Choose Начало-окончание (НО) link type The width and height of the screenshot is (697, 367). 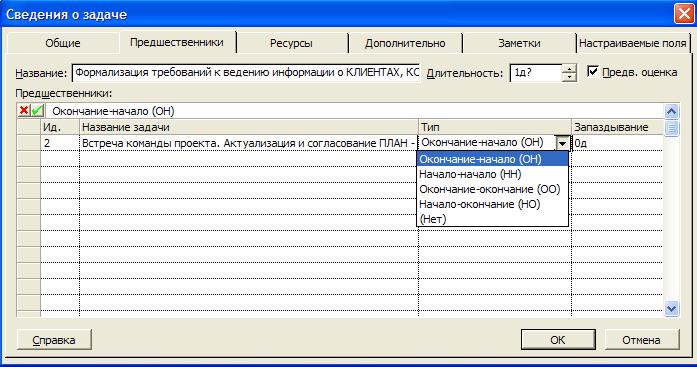493,204
